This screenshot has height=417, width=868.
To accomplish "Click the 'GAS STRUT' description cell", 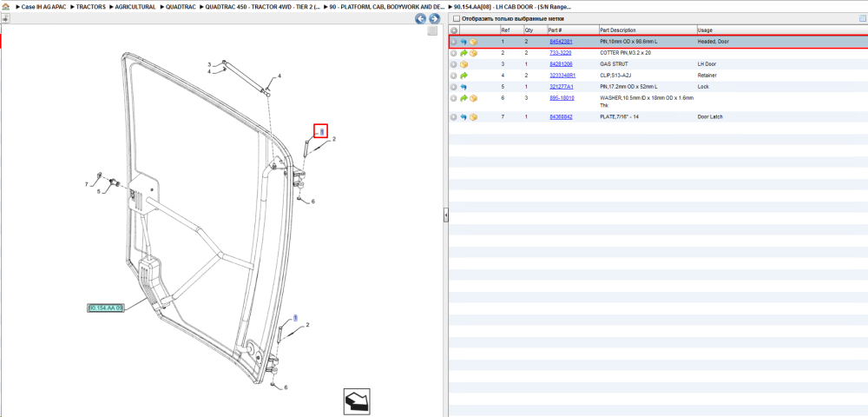I will point(613,64).
